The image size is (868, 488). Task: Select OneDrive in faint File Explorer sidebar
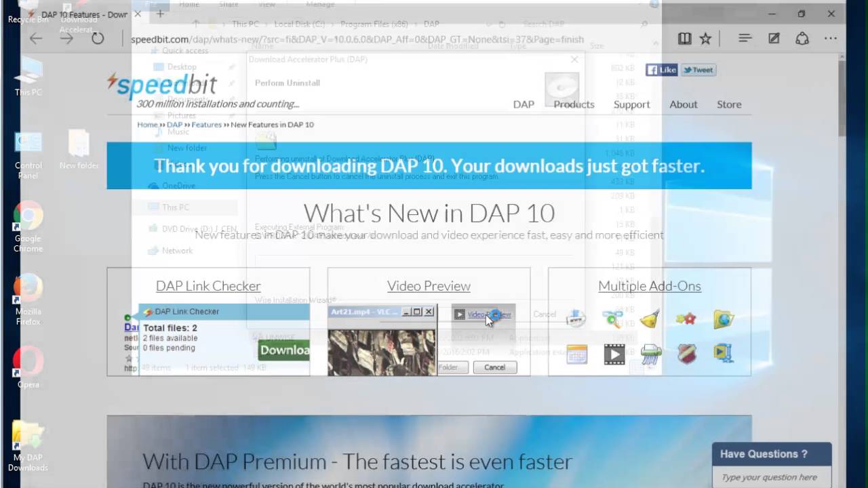(178, 186)
